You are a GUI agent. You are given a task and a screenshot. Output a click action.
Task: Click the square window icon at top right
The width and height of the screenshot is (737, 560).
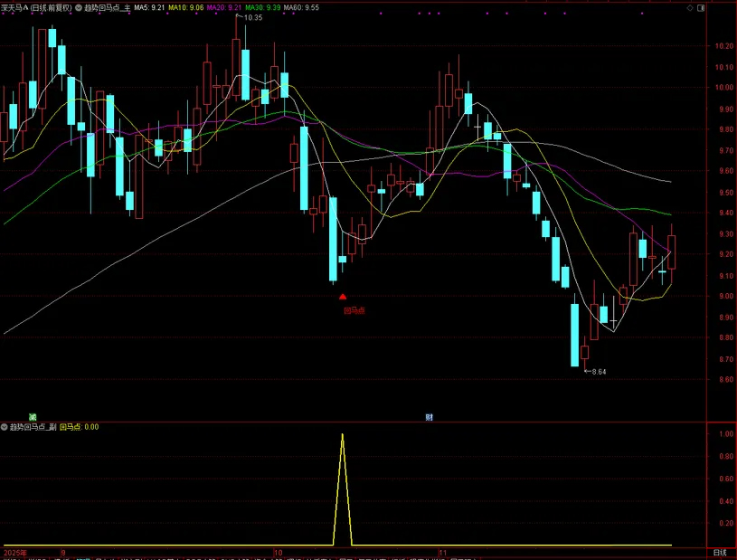703,7
